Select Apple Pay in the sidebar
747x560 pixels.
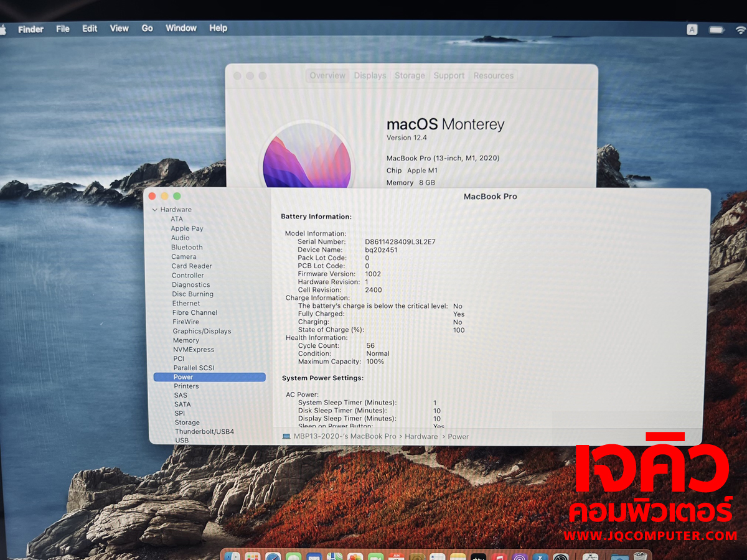[187, 228]
